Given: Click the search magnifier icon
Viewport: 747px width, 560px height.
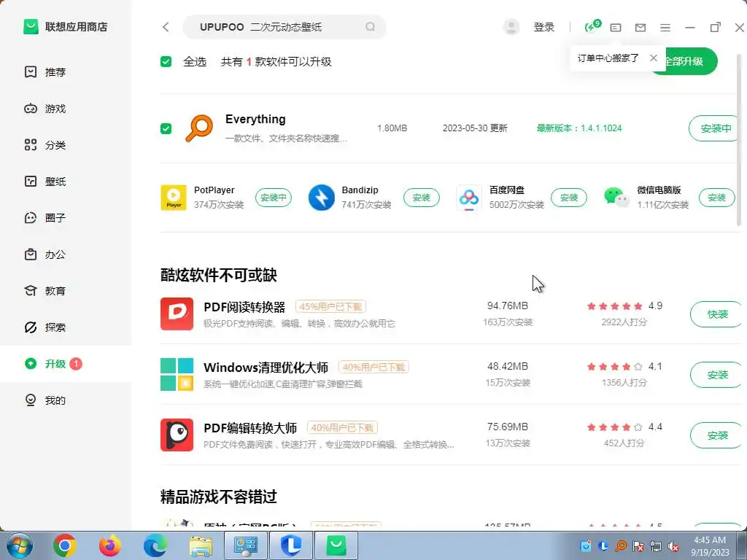Looking at the screenshot, I should 370,27.
